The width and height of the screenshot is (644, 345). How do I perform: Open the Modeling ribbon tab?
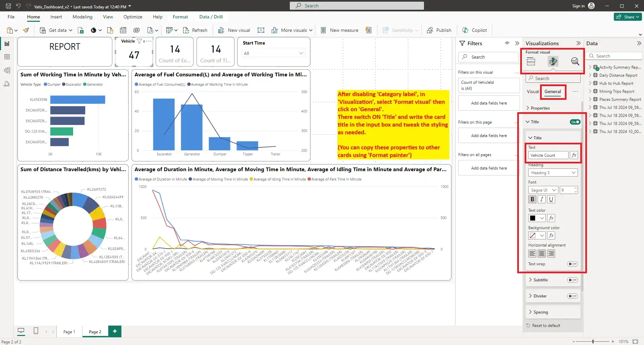pyautogui.click(x=82, y=17)
